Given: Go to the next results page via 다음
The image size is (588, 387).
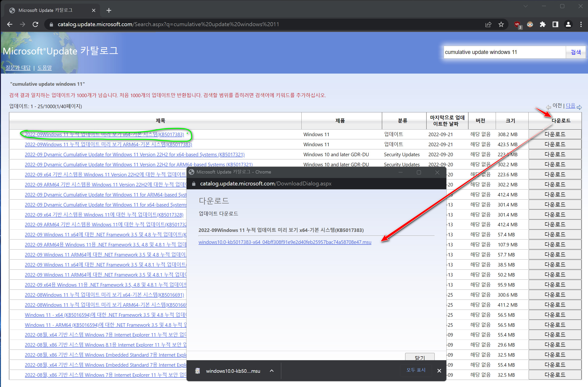Looking at the screenshot, I should [570, 106].
